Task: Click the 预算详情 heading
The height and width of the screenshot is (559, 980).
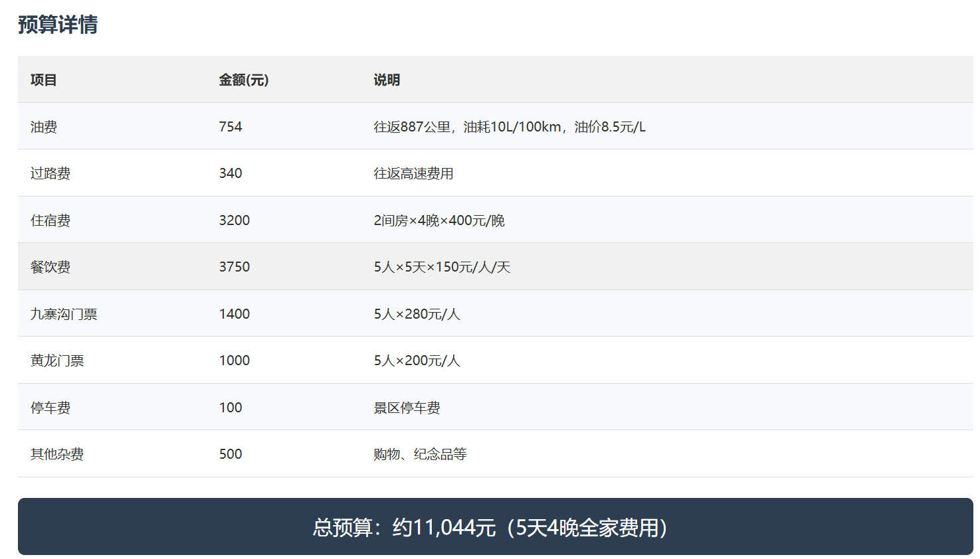Action: tap(58, 25)
